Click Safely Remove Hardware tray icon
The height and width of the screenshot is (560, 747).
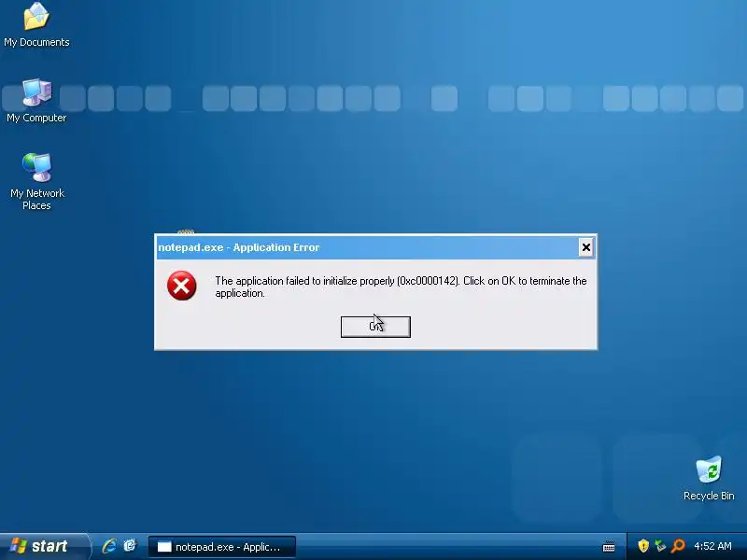(660, 546)
